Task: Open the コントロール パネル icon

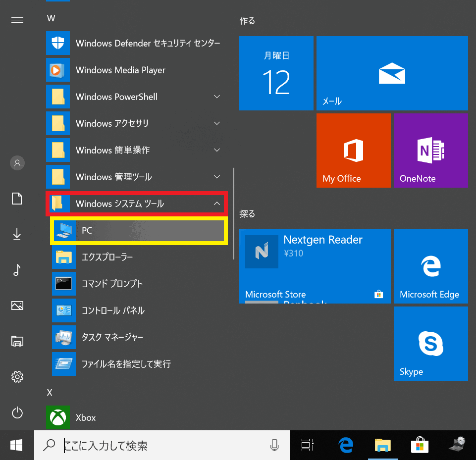Action: click(64, 310)
